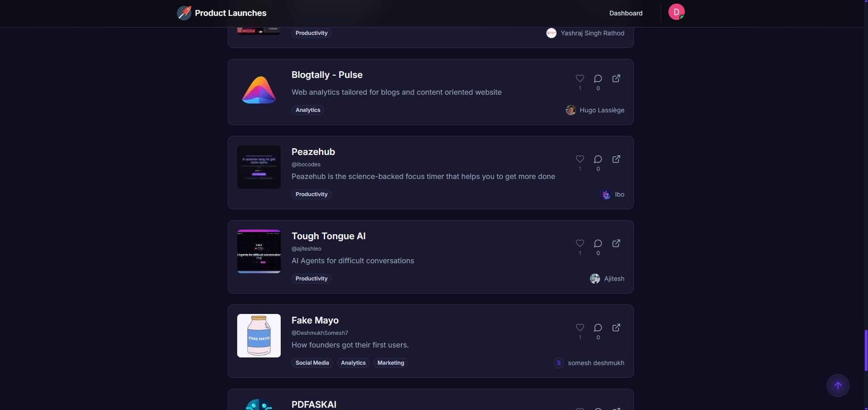868x410 pixels.
Task: Open external link for Tough Tongue AI
Action: 616,243
